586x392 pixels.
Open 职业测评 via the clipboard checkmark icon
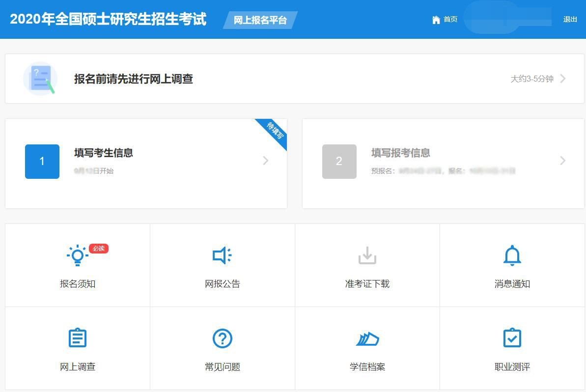click(x=512, y=337)
